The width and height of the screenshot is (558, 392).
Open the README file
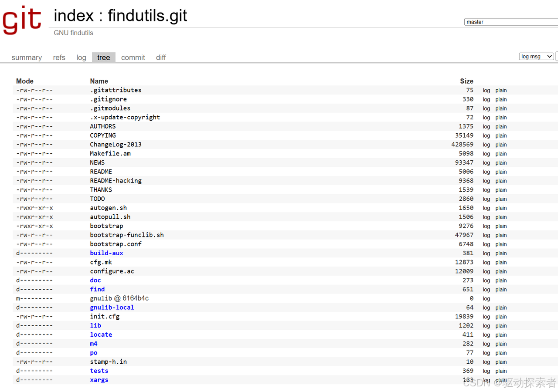(x=101, y=172)
